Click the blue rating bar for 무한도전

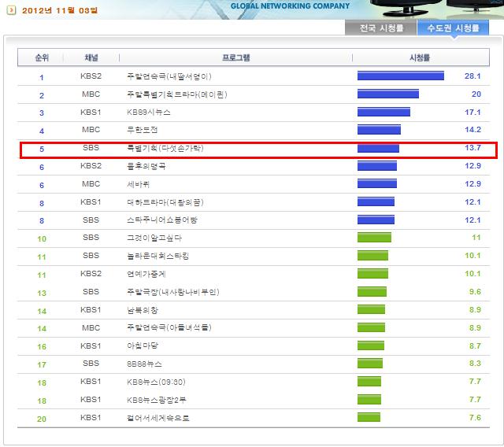point(379,129)
